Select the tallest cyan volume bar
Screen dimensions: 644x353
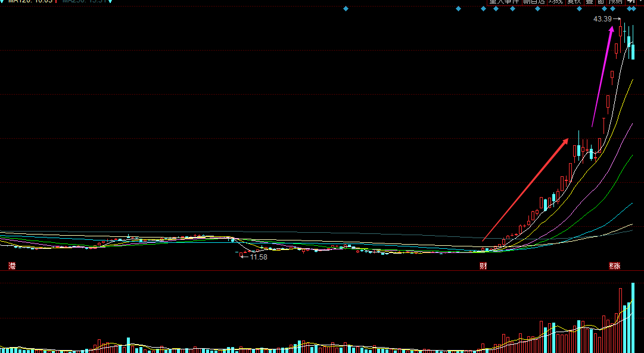pyautogui.click(x=633, y=317)
